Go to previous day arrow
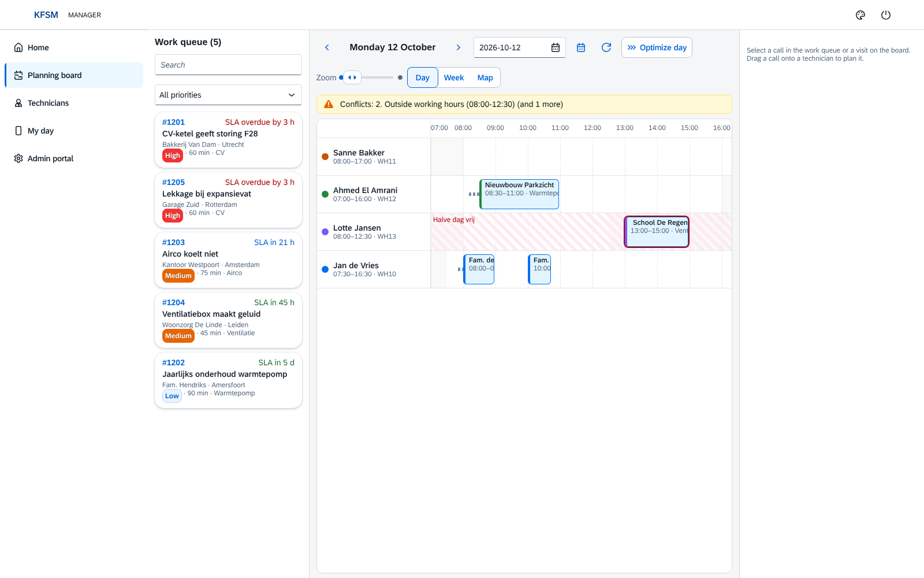The width and height of the screenshot is (924, 578). [x=327, y=47]
